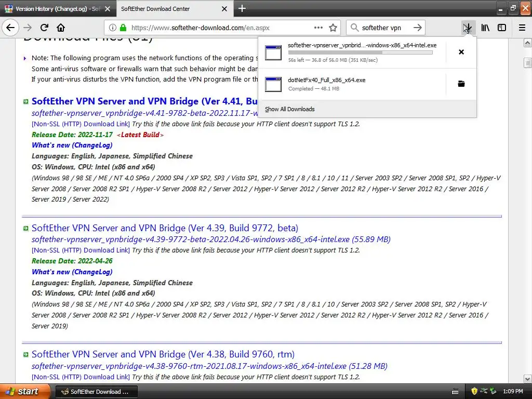
Task: Click Show All Downloads
Action: (289, 109)
